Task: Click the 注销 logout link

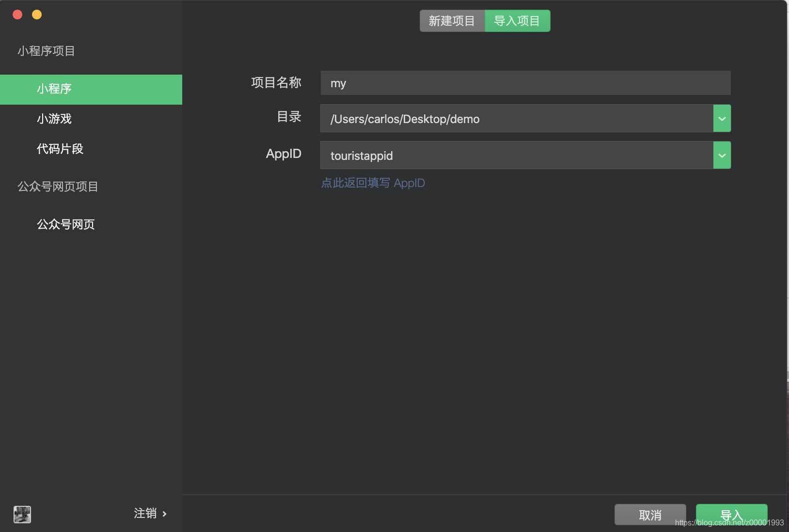Action: pos(145,514)
